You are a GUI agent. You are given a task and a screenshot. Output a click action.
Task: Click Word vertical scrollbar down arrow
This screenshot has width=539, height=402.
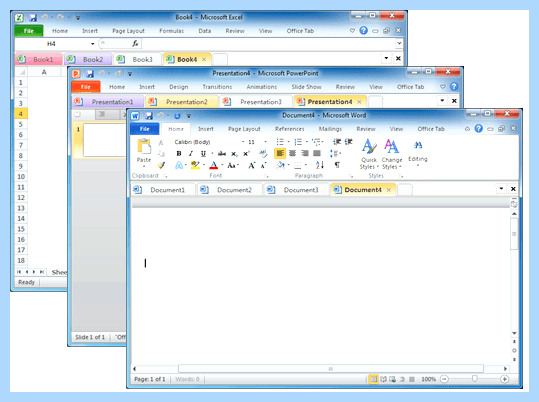(514, 333)
